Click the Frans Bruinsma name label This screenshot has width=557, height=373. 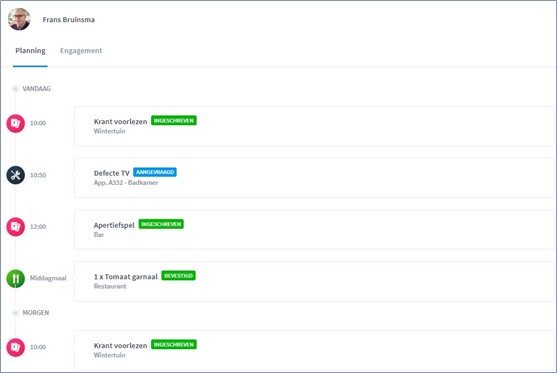tap(69, 20)
